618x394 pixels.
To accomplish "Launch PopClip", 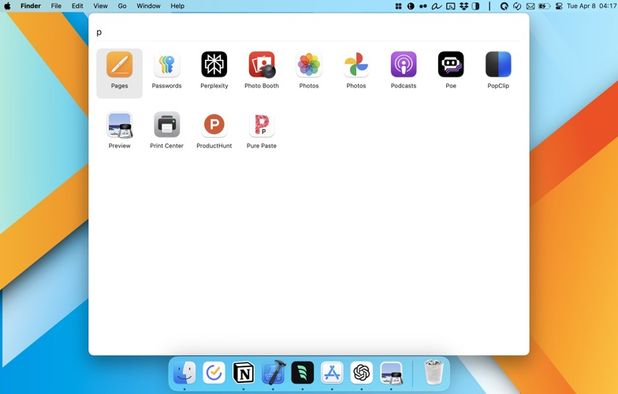I will click(x=498, y=64).
